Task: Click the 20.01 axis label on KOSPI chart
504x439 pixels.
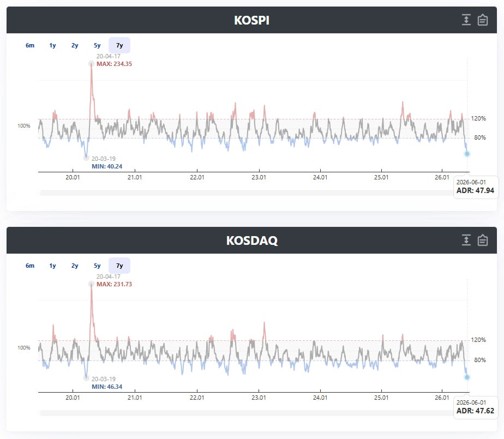Action: click(73, 177)
